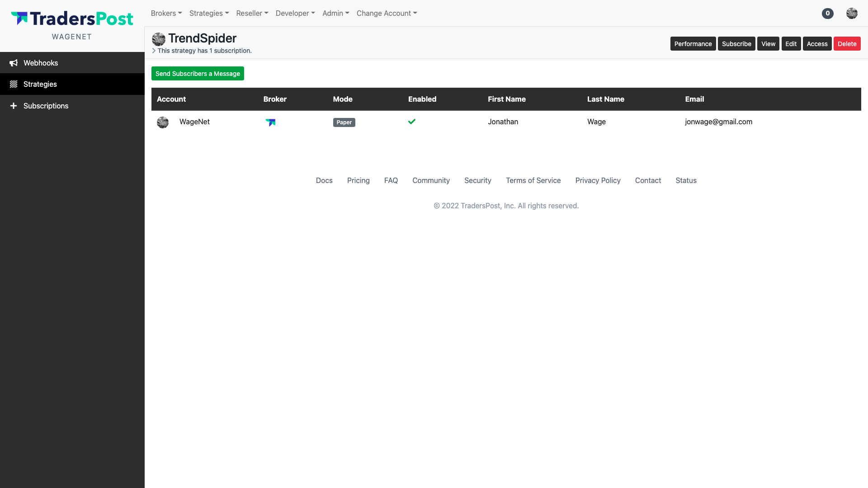Viewport: 868px width, 488px height.
Task: Select the last name Wage
Action: [596, 122]
